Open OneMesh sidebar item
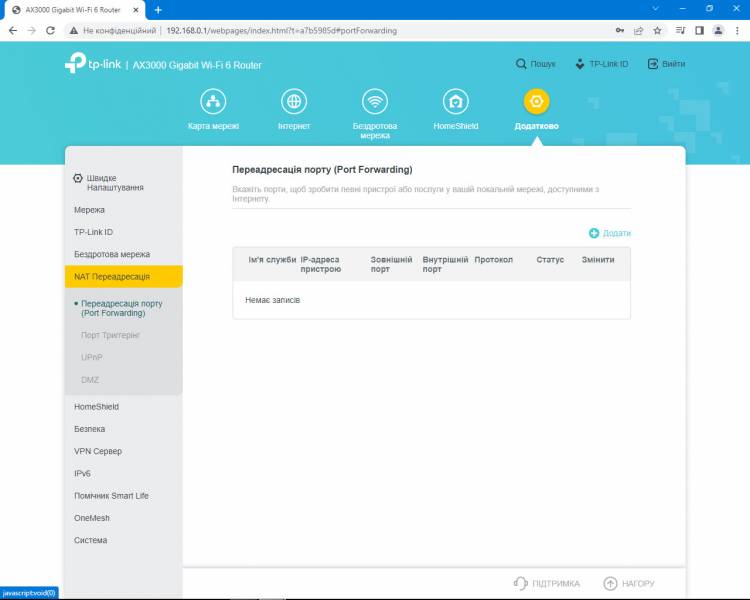 click(92, 518)
